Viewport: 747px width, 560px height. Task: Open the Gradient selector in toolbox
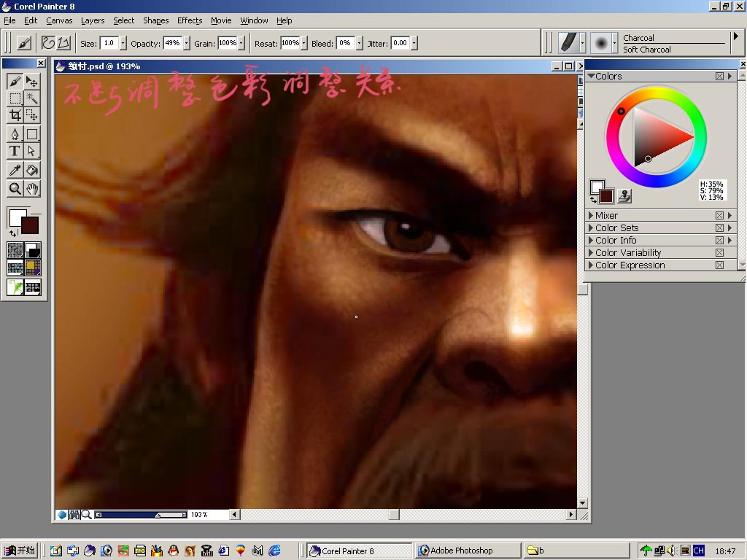coord(33,250)
